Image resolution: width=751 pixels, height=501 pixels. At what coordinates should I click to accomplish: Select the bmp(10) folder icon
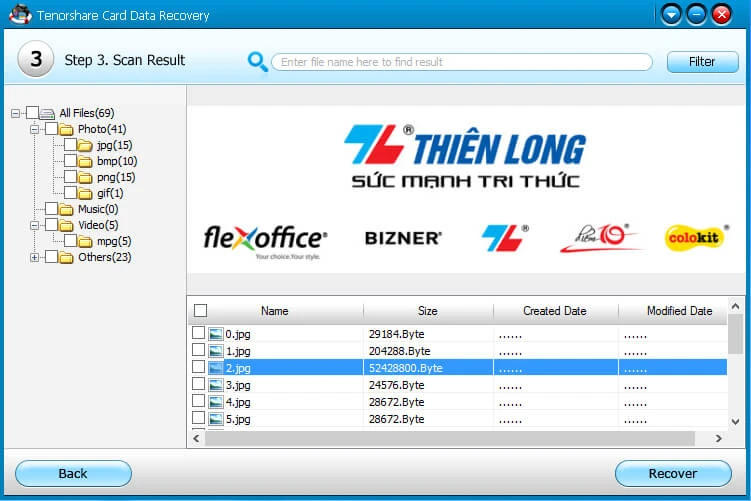pos(85,161)
